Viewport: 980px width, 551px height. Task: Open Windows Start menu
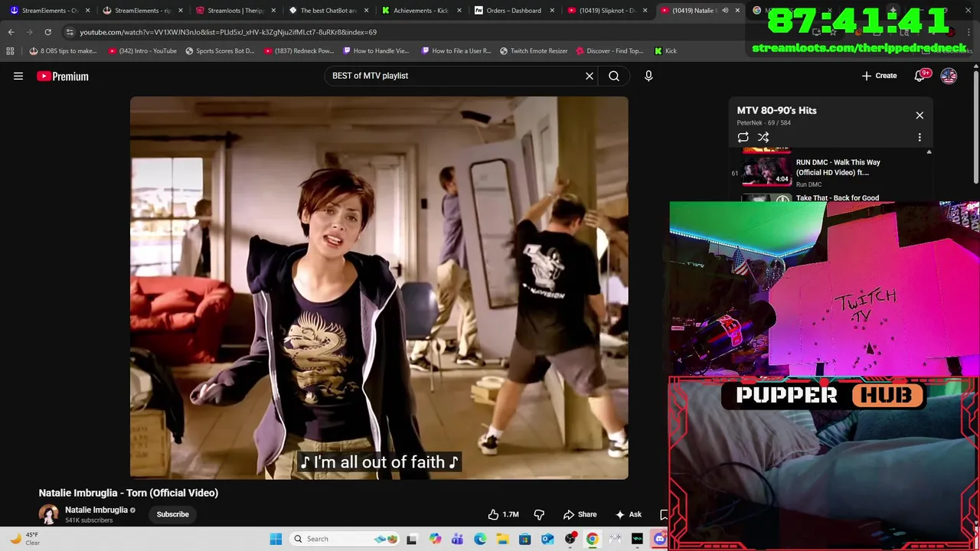[x=276, y=539]
